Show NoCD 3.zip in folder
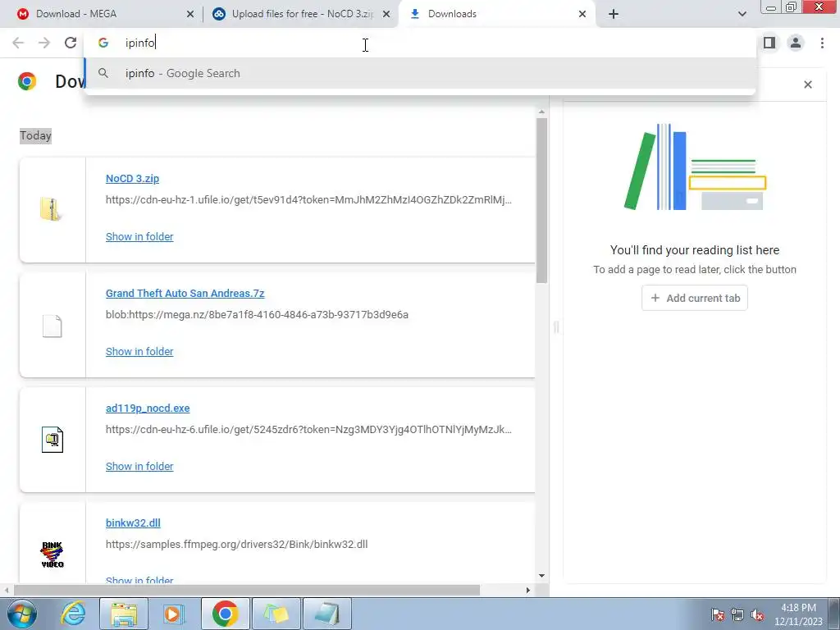840x630 pixels. click(x=139, y=237)
